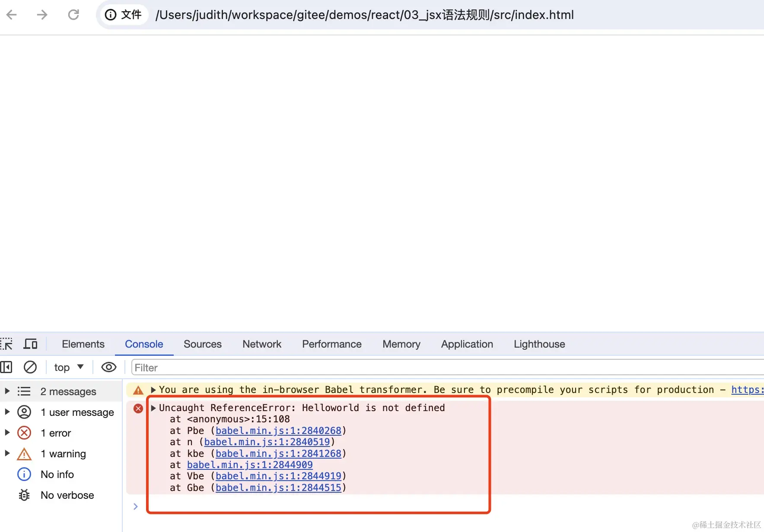Activate the inspect element picker icon

pyautogui.click(x=6, y=344)
